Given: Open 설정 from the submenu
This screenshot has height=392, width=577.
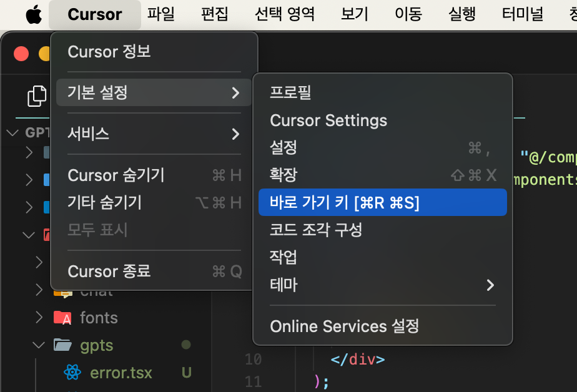Looking at the screenshot, I should (x=383, y=148).
